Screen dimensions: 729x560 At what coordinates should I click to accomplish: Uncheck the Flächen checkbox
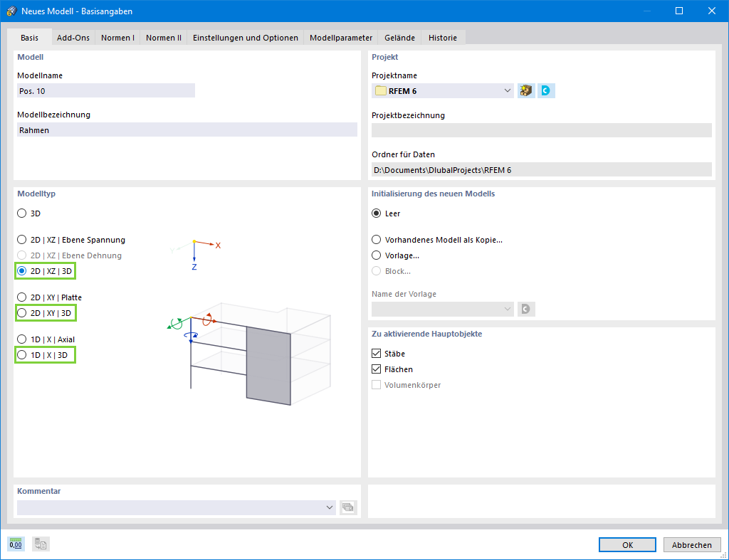point(377,369)
